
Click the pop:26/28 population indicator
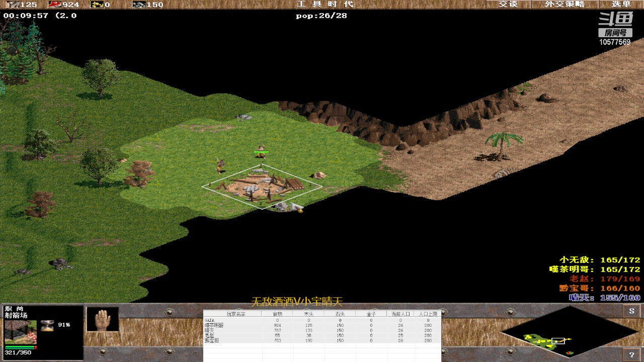coord(321,16)
